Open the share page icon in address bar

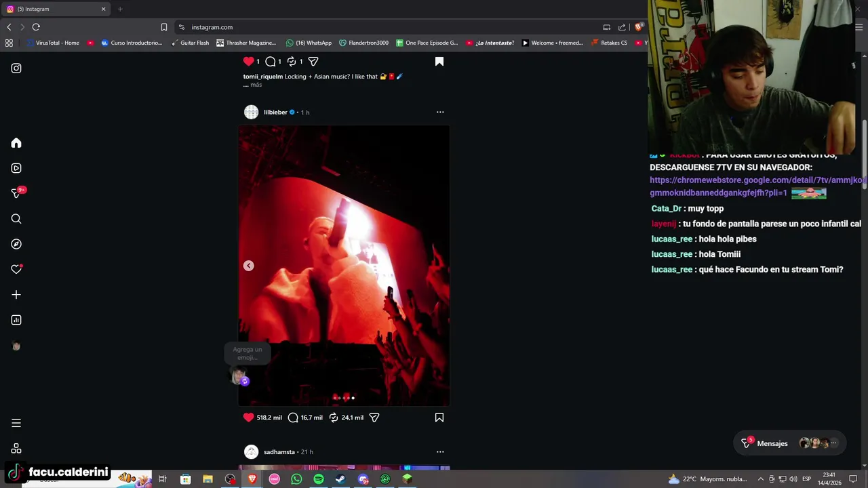(x=622, y=27)
